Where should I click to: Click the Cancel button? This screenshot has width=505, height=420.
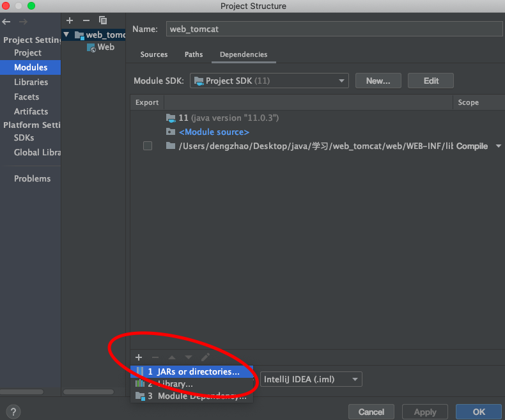click(x=371, y=412)
